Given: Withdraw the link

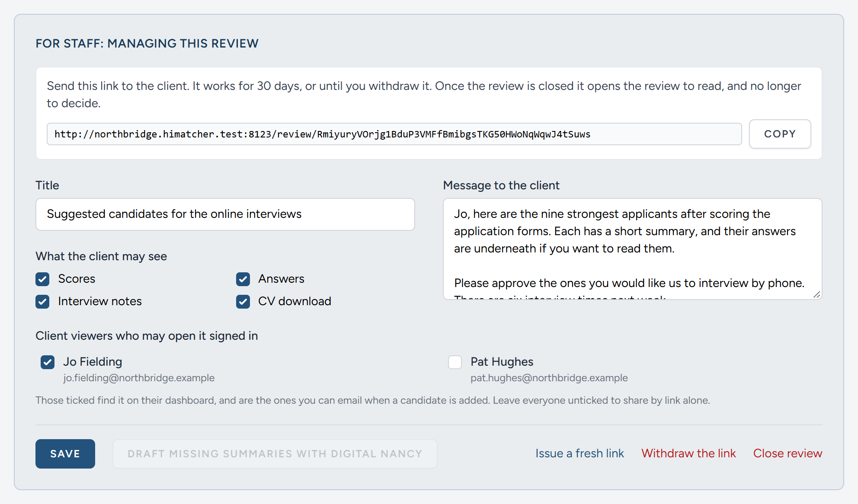Looking at the screenshot, I should pos(688,453).
